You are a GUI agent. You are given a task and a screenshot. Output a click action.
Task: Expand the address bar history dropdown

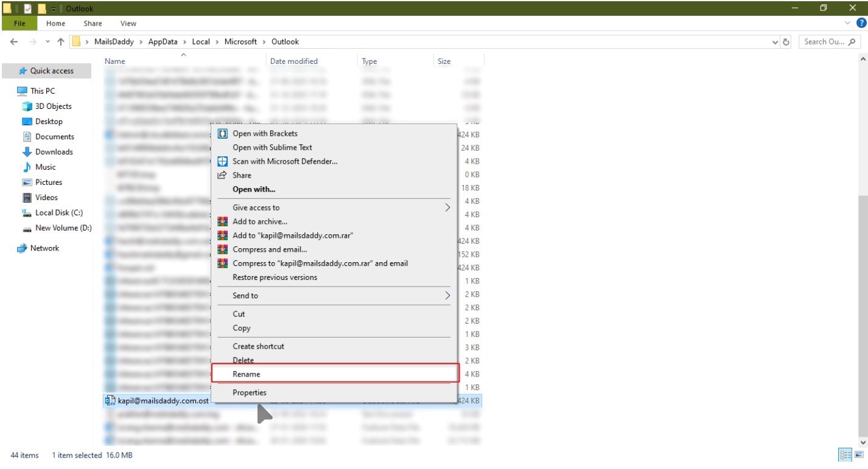pyautogui.click(x=775, y=42)
